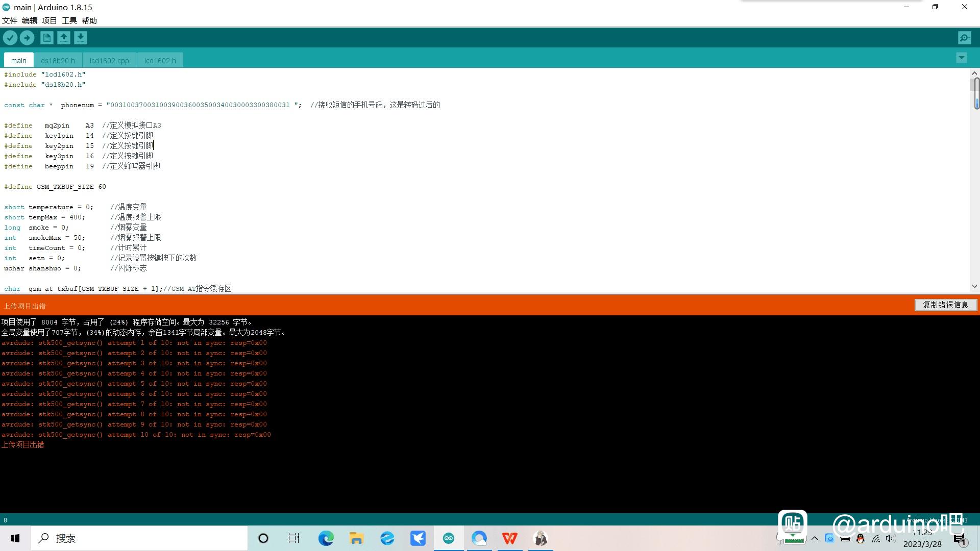Click the '#include "ds18b20.h"' line
The image size is (980, 551).
click(45, 85)
